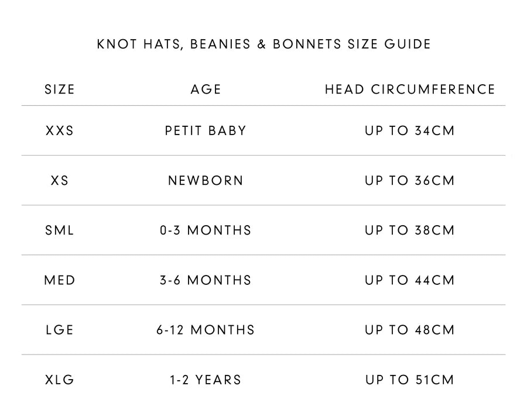Click the UP TO 38CM value

point(410,230)
